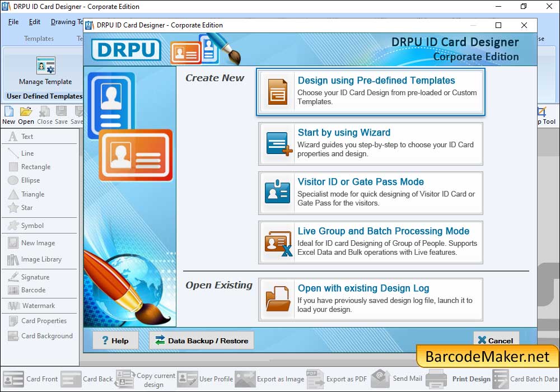Click Copy current design in bottom bar
Screen dimensions: 560x392
point(146,380)
